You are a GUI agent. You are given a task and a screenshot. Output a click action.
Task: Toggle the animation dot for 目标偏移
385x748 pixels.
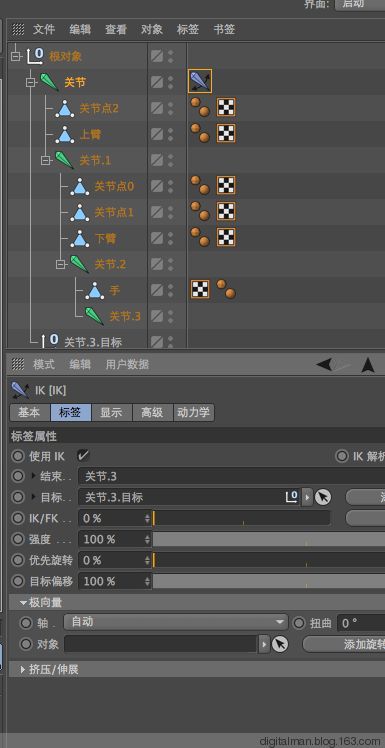(x=18, y=581)
